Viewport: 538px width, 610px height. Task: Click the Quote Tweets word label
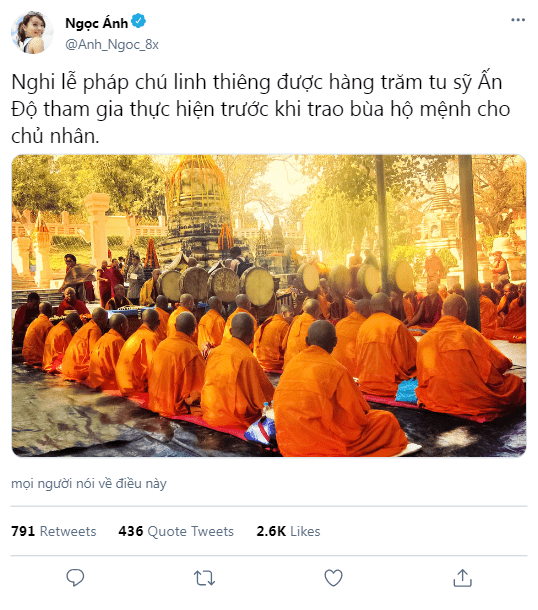pyautogui.click(x=191, y=531)
